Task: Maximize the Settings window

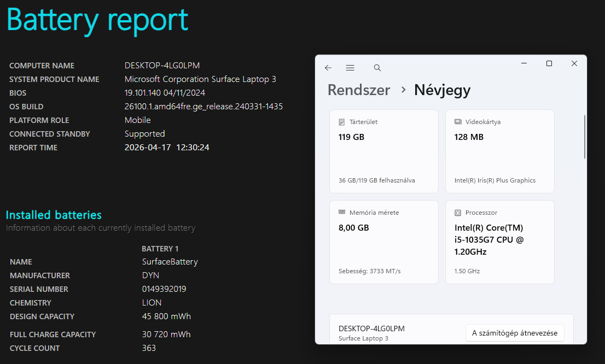Action: coord(549,63)
